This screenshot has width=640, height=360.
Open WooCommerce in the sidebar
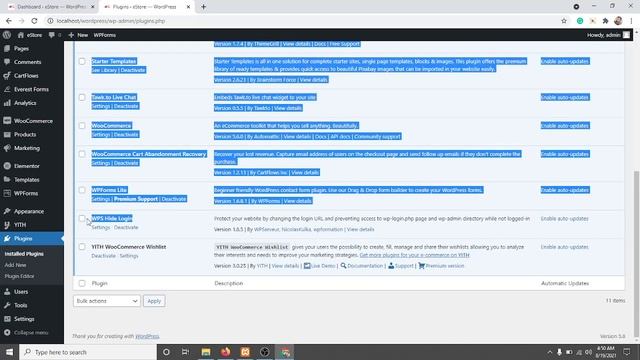click(32, 121)
